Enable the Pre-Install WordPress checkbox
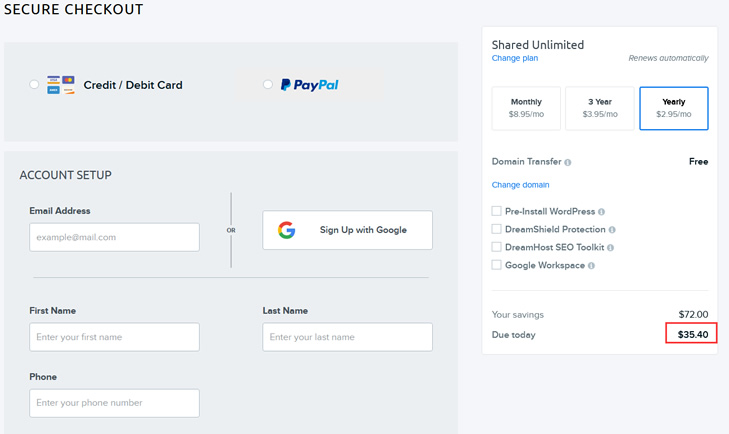 coord(497,211)
